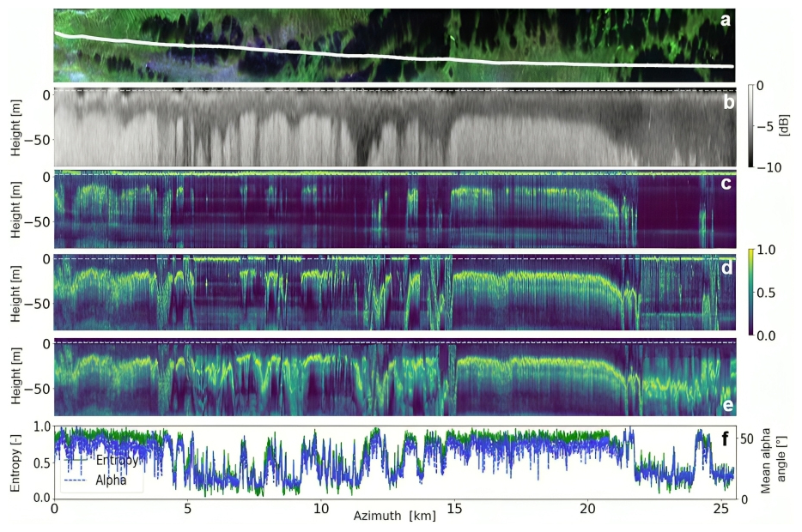Viewport: 802px width, 532px height.
Task: Click the -10 tick on dB colorbar
Action: (776, 166)
